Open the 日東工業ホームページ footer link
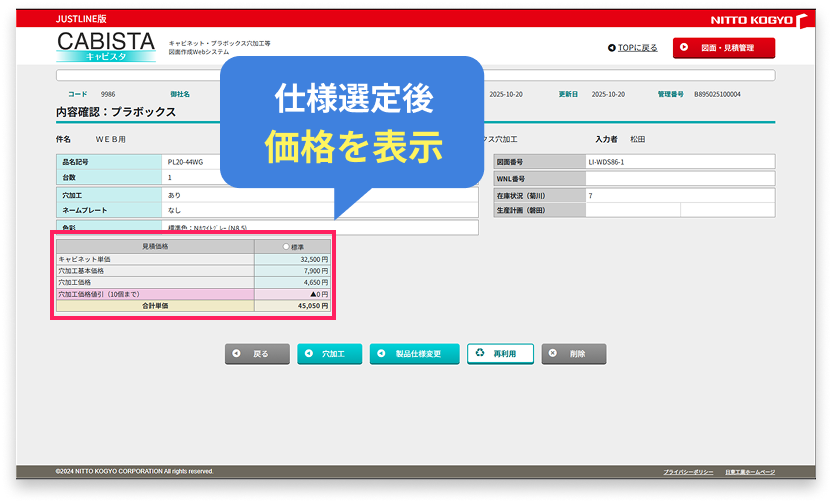The image size is (832, 504). point(750,472)
